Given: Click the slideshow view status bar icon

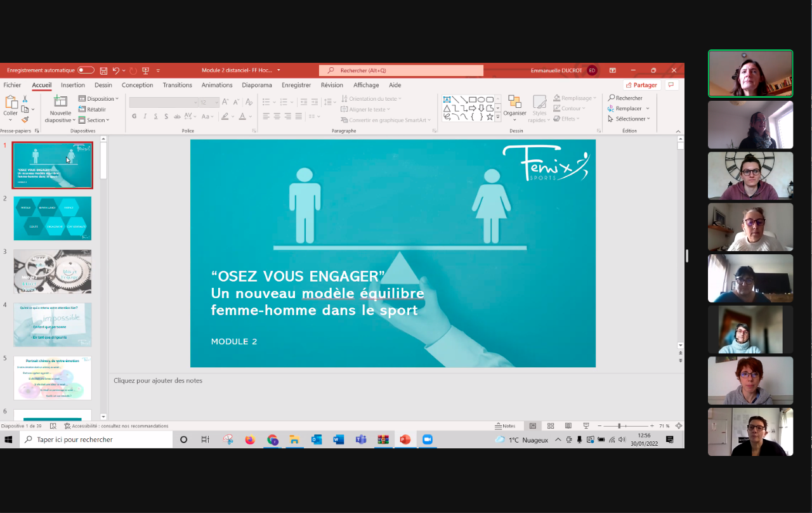Looking at the screenshot, I should coord(586,426).
